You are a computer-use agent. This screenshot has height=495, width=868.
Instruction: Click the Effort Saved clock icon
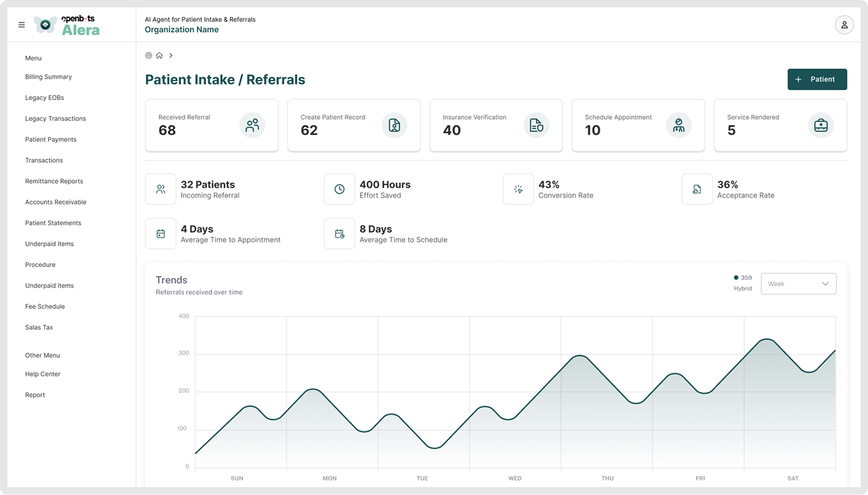tap(339, 189)
